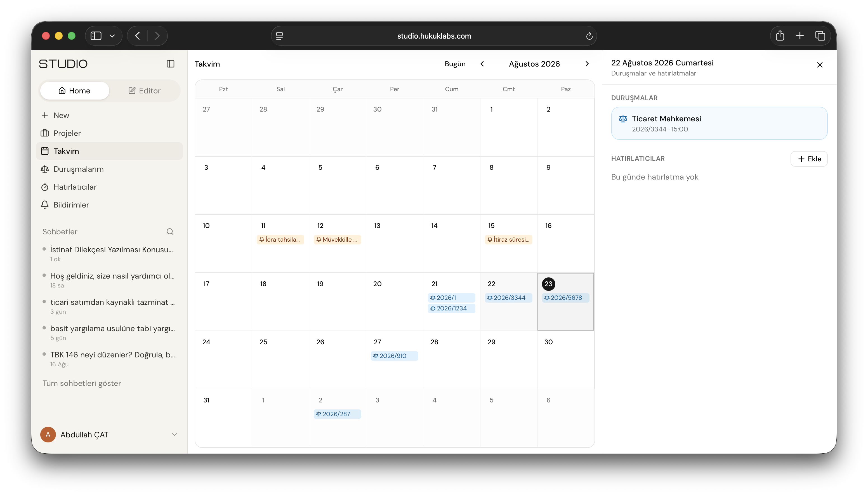
Task: Click the Abdullah ÇAT avatar
Action: 48,435
